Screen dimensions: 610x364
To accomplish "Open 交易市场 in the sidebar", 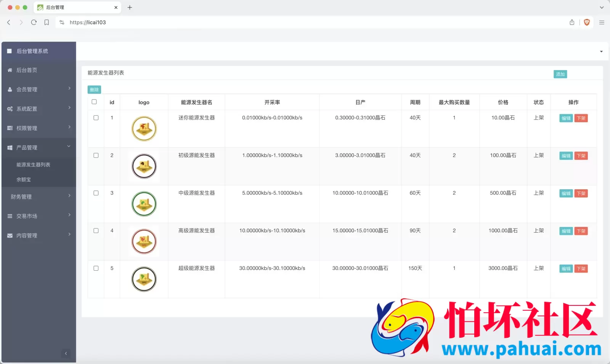I will tap(27, 216).
